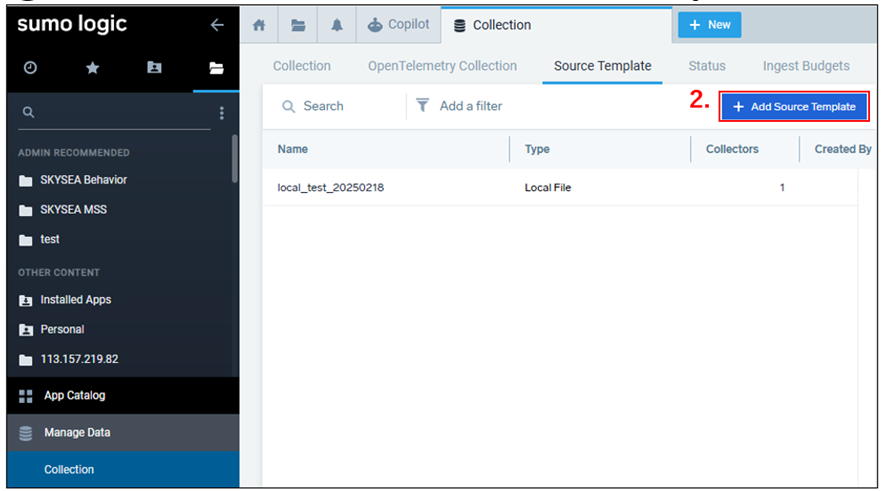Click the App Catalog grid icon
This screenshot has height=491, width=886.
click(25, 396)
